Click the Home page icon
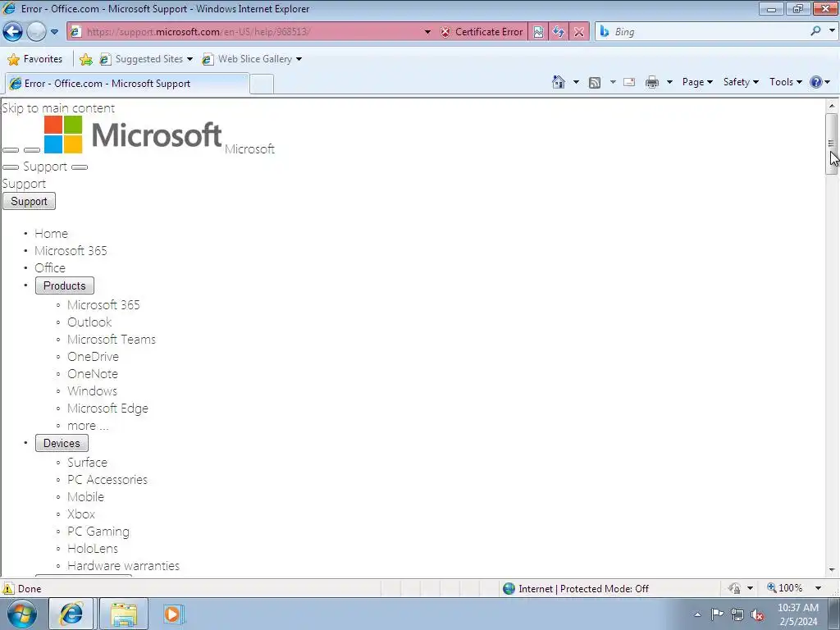Screen dimensions: 840x630 click(558, 82)
